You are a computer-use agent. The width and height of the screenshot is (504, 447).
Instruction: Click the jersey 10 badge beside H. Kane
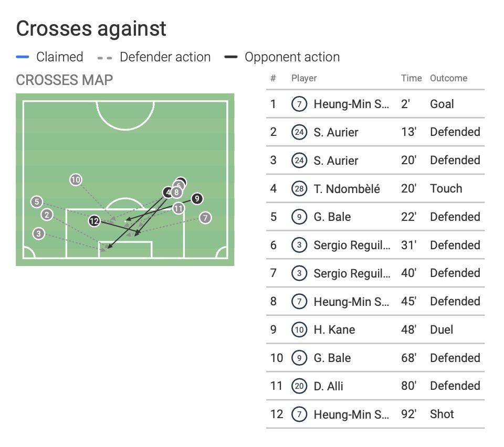click(299, 330)
